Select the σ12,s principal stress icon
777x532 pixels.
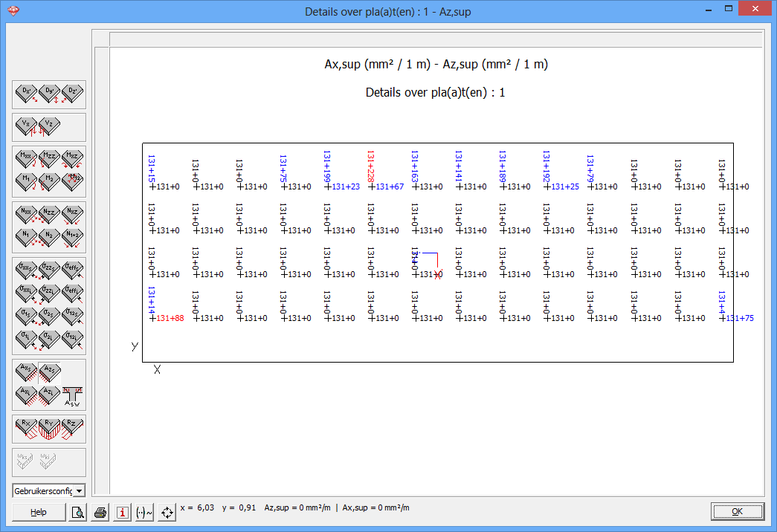point(72,316)
